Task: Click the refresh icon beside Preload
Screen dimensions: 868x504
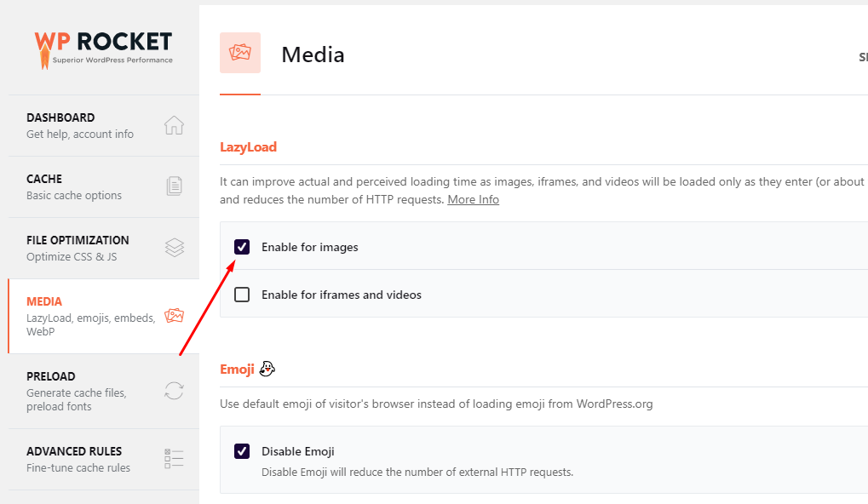Action: pos(174,390)
